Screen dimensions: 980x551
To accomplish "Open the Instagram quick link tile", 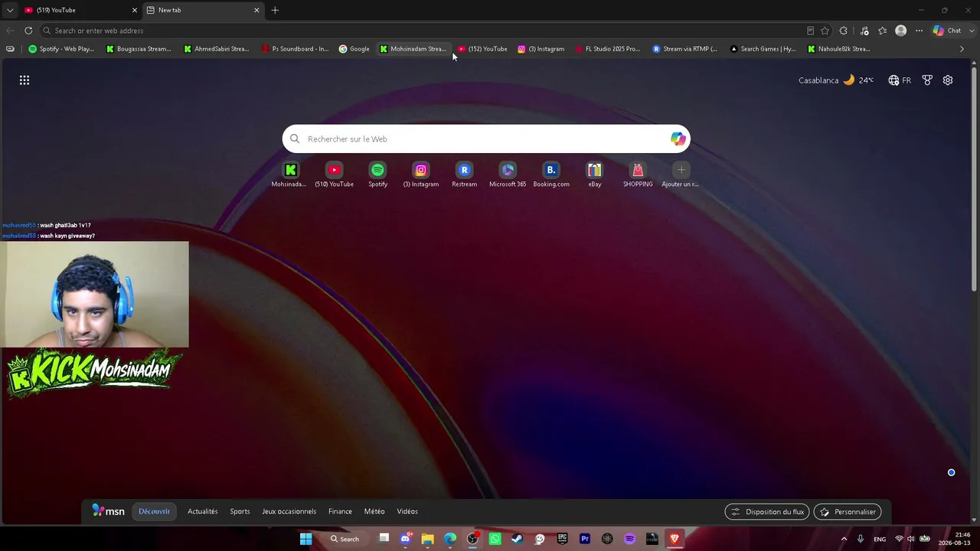I will pos(421,174).
